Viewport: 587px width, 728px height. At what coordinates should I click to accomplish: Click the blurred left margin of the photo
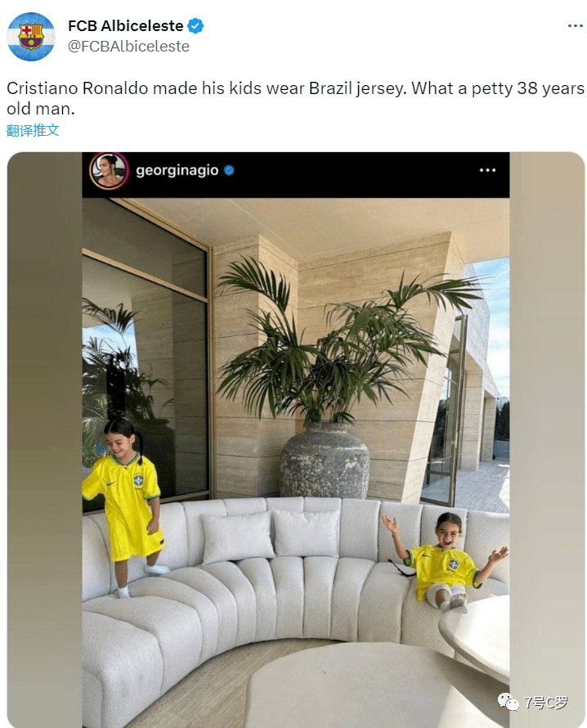(x=44, y=440)
